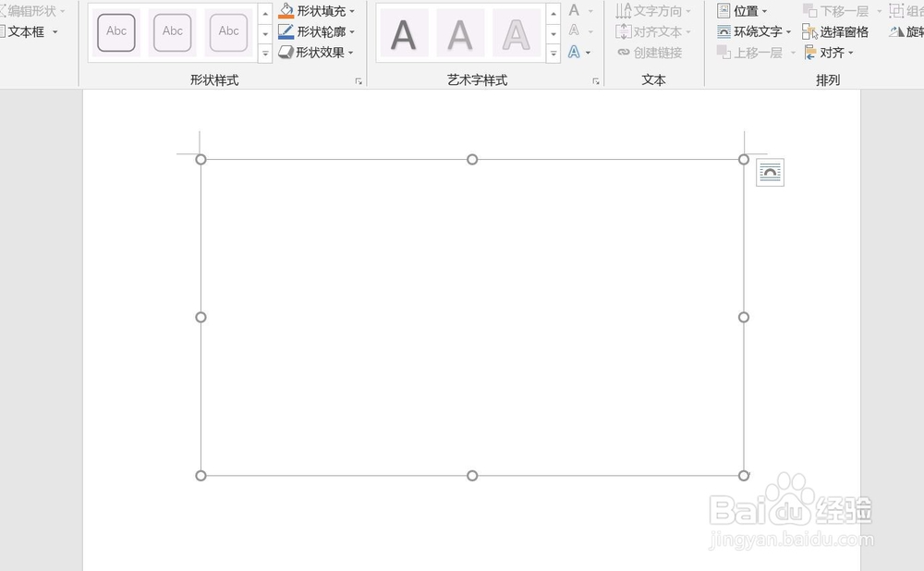This screenshot has height=571, width=924.
Task: Open the layout options button beside the shape
Action: point(771,173)
